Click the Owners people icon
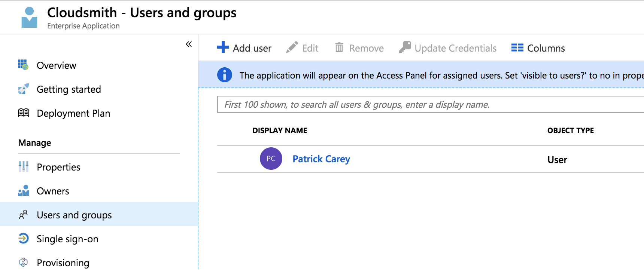Image resolution: width=644 pixels, height=270 pixels. (24, 191)
